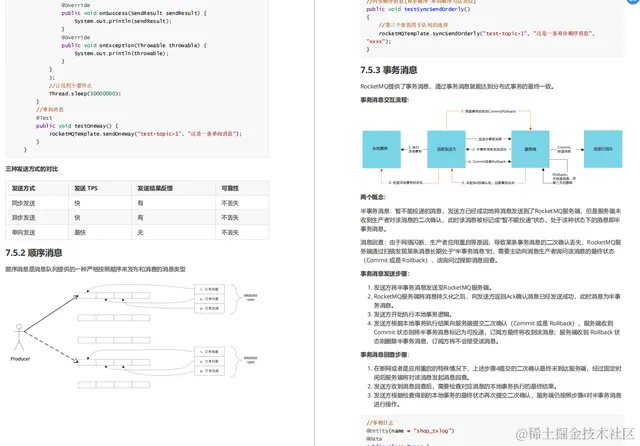The width and height of the screenshot is (640, 446).
Task: Click the code line "System.out.println(throwable);"
Action: [x=121, y=53]
